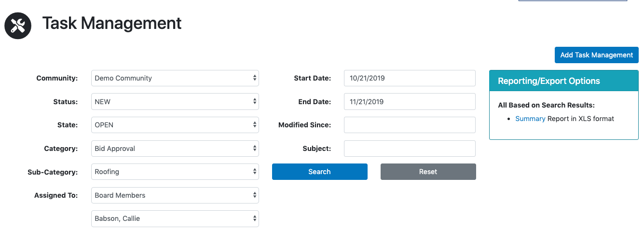The width and height of the screenshot is (644, 231).
Task: Click the Subject text field
Action: [x=410, y=149]
